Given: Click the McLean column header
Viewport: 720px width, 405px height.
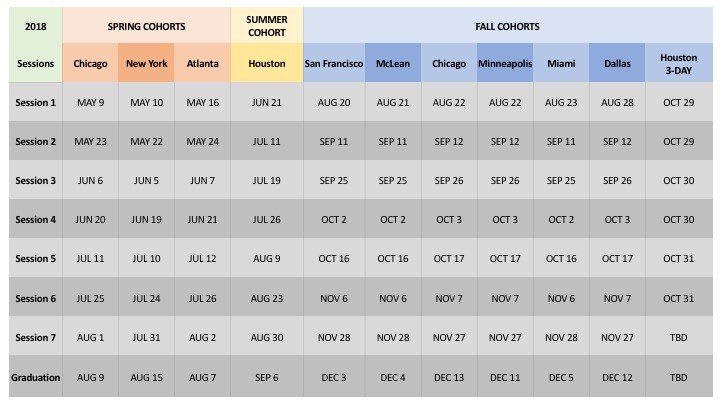Looking at the screenshot, I should [393, 64].
